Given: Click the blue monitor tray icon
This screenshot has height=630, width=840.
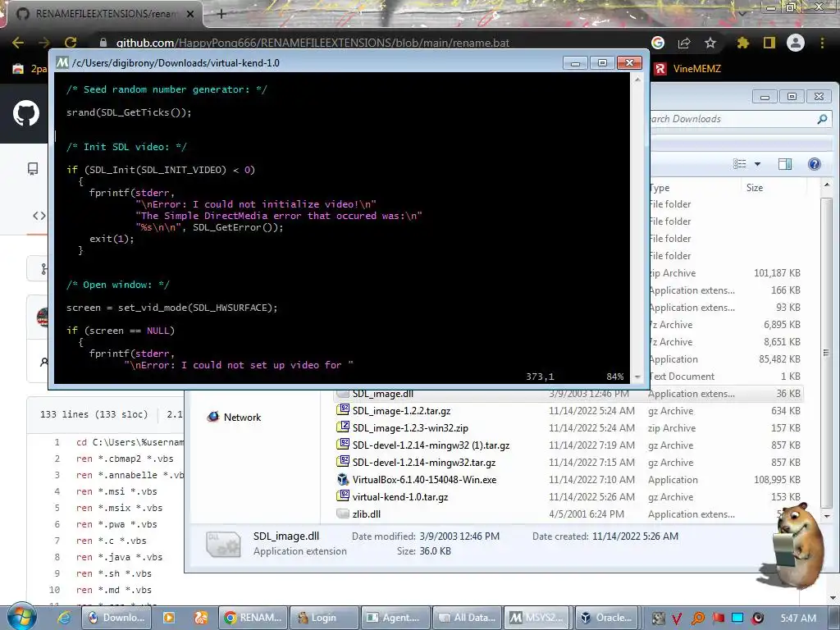Looking at the screenshot, I should 737,619.
